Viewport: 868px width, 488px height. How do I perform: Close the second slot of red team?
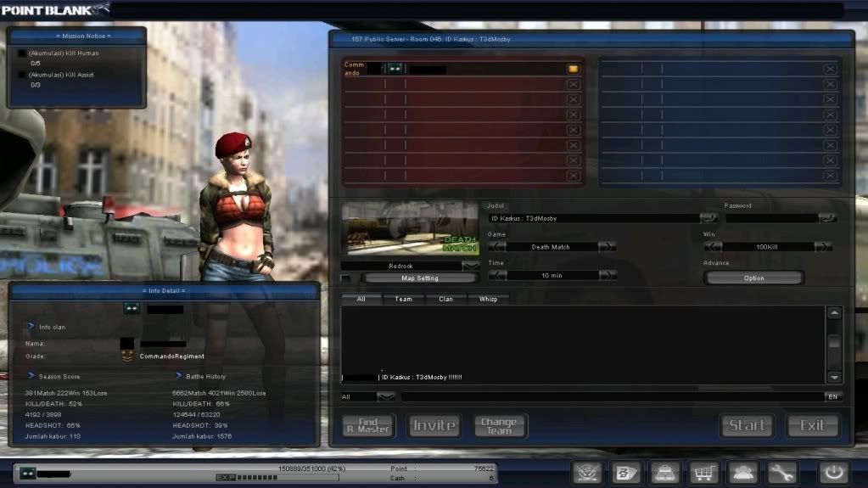click(x=573, y=84)
